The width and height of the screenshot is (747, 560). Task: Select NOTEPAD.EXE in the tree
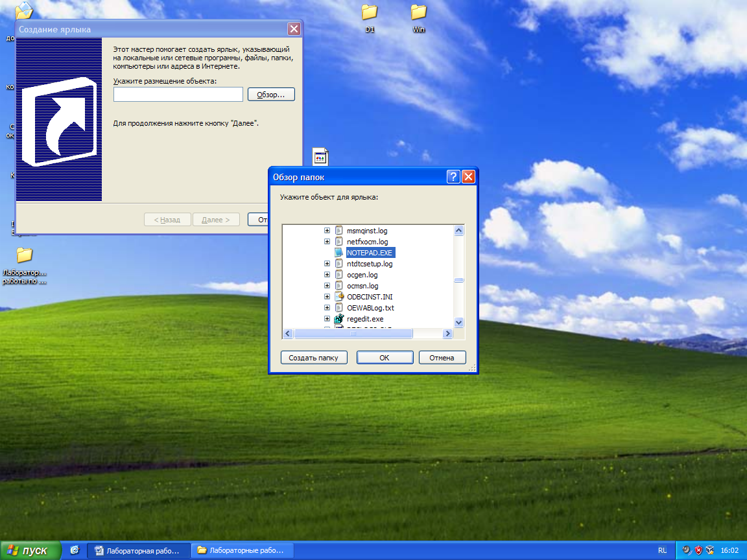coord(370,252)
